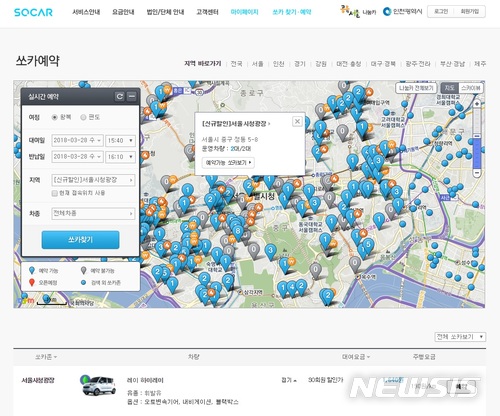Click the blue 쏘카찾기 button
Screen dimensions: 500x416
tap(80, 240)
